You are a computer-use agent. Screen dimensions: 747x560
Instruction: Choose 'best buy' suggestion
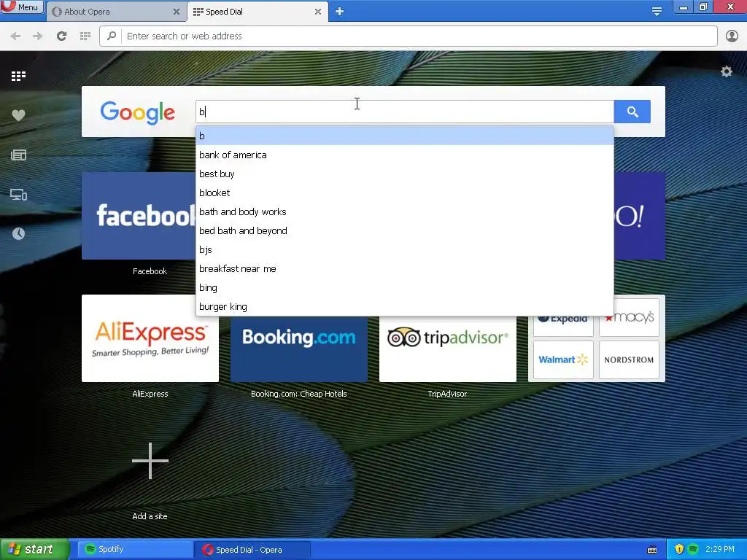404,174
